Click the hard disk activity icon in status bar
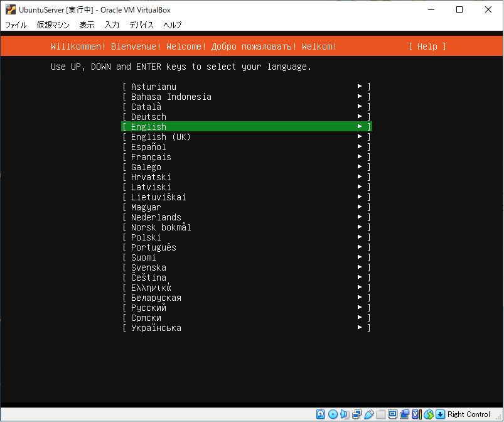Screen dimensions: 504x422 [321, 414]
